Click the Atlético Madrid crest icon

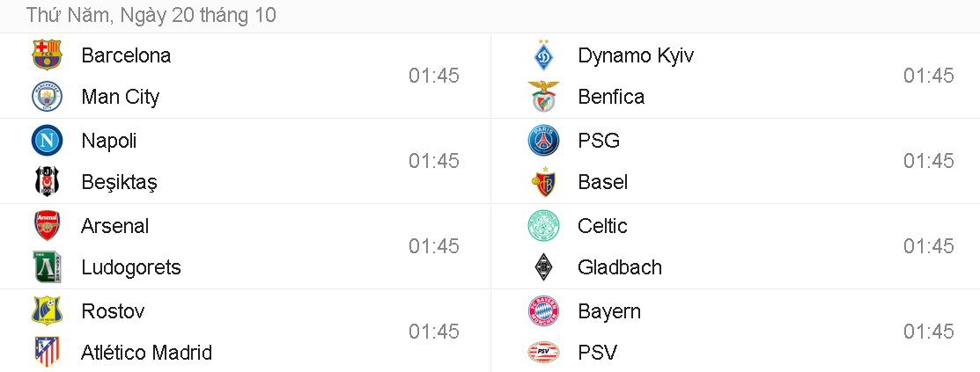47,352
